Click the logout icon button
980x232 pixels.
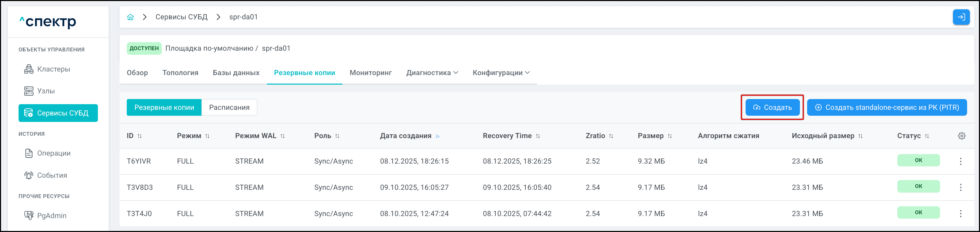coord(961,17)
